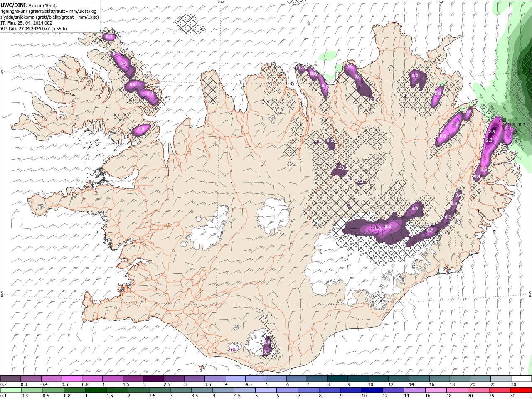Click the light pink 16 swatch in lower legend
The image size is (532, 399).
tap(435, 390)
